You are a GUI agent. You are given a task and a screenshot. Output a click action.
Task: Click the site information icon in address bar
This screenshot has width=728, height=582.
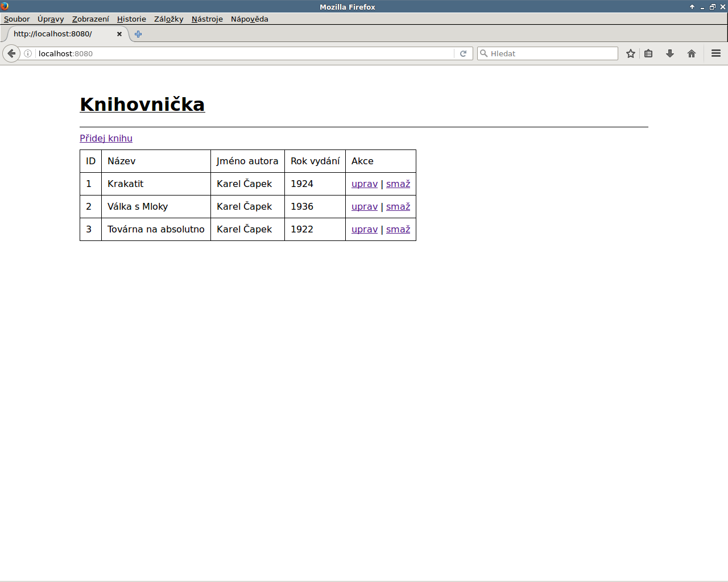(x=28, y=53)
